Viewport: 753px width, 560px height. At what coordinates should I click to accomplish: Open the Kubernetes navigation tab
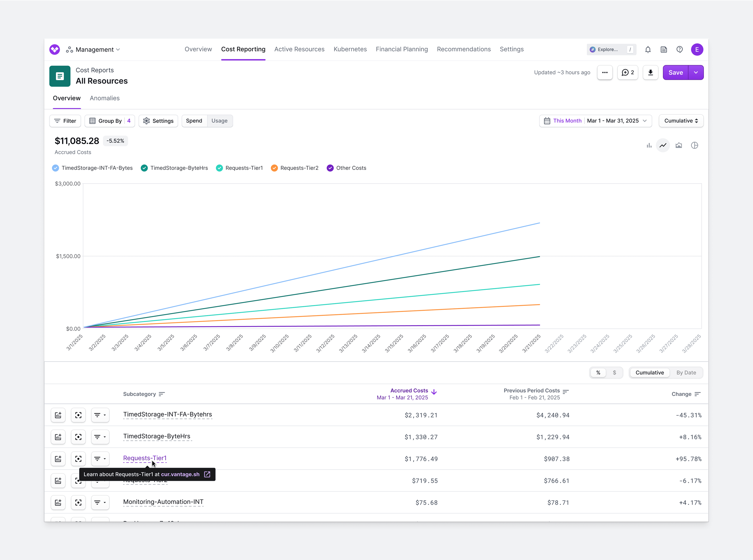350,49
